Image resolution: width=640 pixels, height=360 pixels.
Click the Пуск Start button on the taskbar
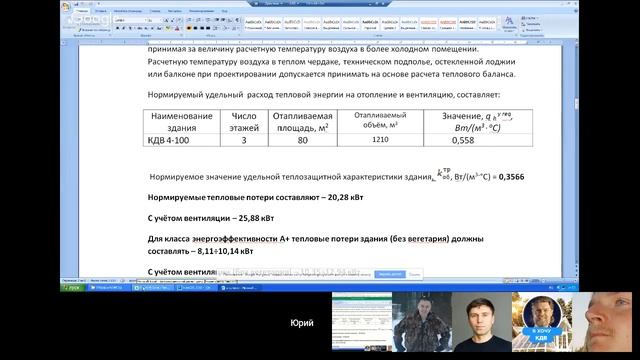pos(73,288)
